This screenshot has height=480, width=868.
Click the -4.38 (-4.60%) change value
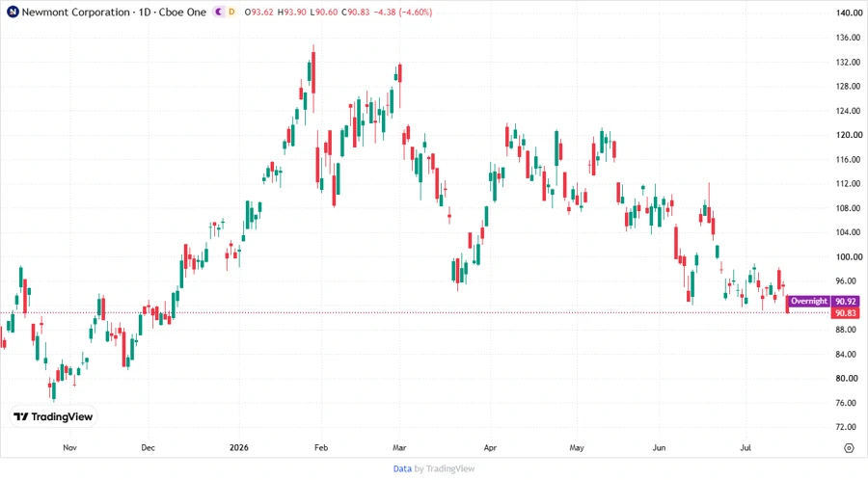[x=402, y=12]
